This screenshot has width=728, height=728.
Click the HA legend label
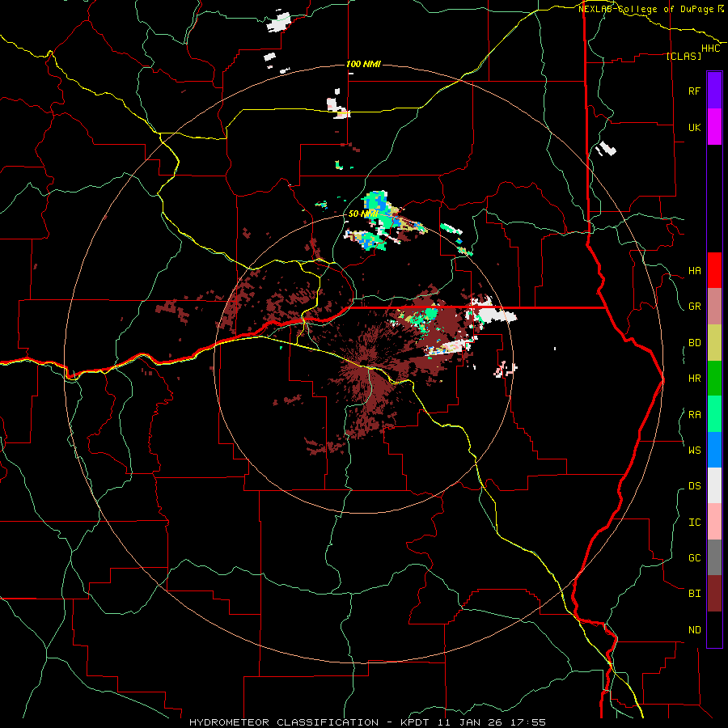pyautogui.click(x=694, y=271)
